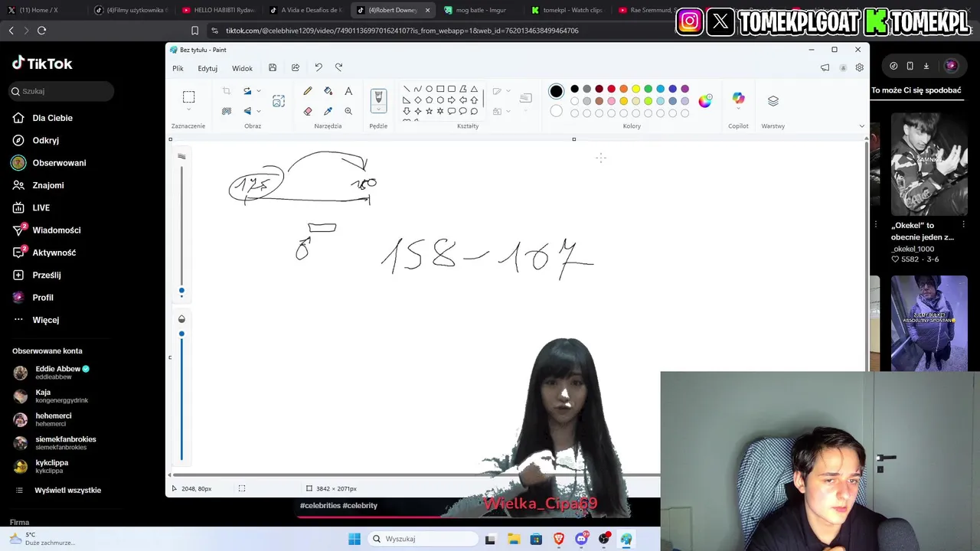Open Copilot in Paint
Viewport: 980px width, 551px height.
point(738,99)
